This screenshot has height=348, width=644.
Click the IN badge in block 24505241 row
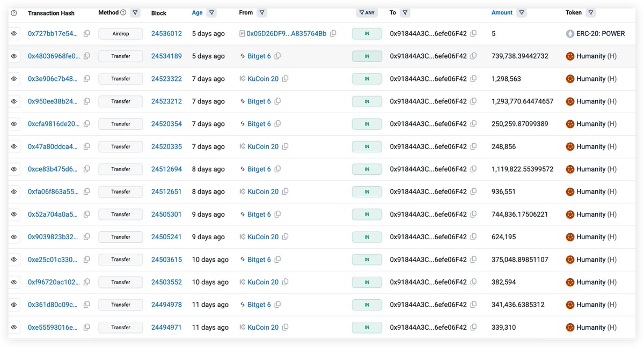[x=367, y=237]
